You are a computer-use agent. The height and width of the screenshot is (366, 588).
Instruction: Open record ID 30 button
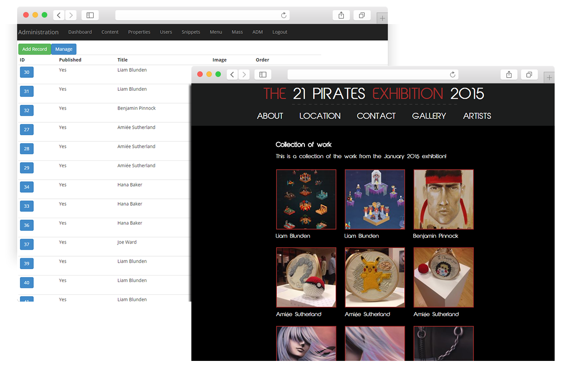tap(26, 72)
